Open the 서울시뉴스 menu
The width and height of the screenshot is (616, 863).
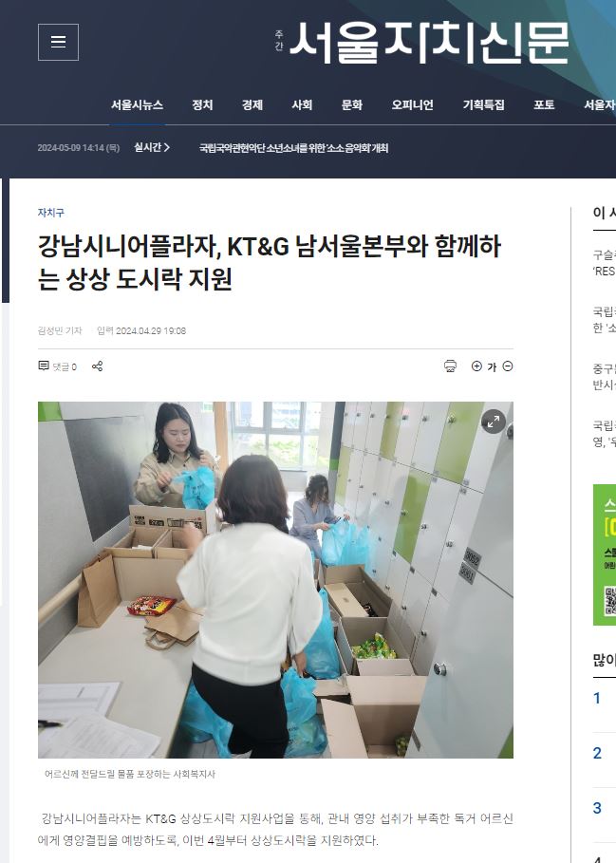coord(137,104)
